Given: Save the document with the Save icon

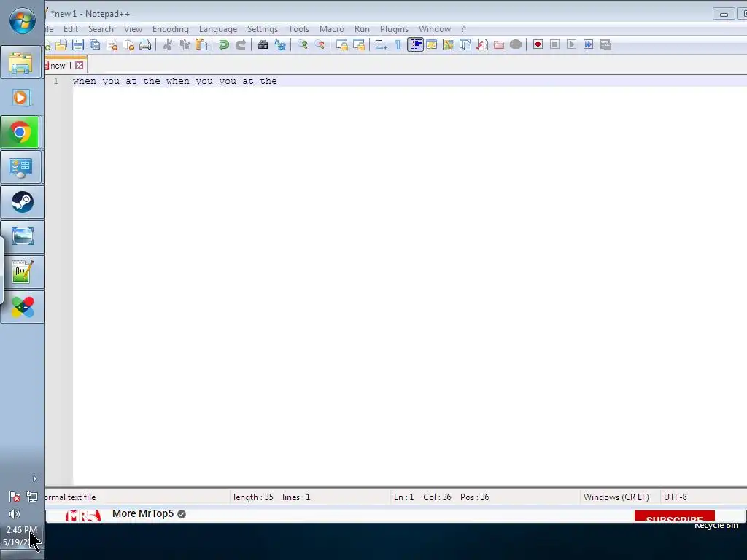Looking at the screenshot, I should [x=78, y=44].
